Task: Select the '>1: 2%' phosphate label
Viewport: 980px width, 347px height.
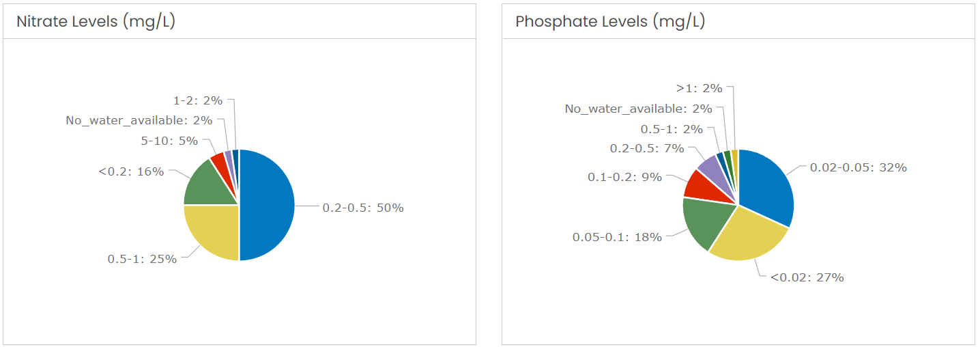Action: point(700,88)
